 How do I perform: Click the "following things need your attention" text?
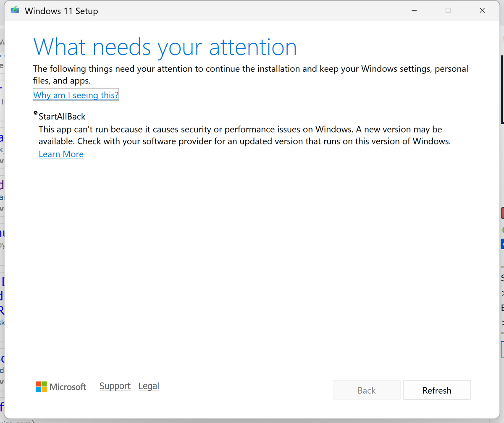251,74
